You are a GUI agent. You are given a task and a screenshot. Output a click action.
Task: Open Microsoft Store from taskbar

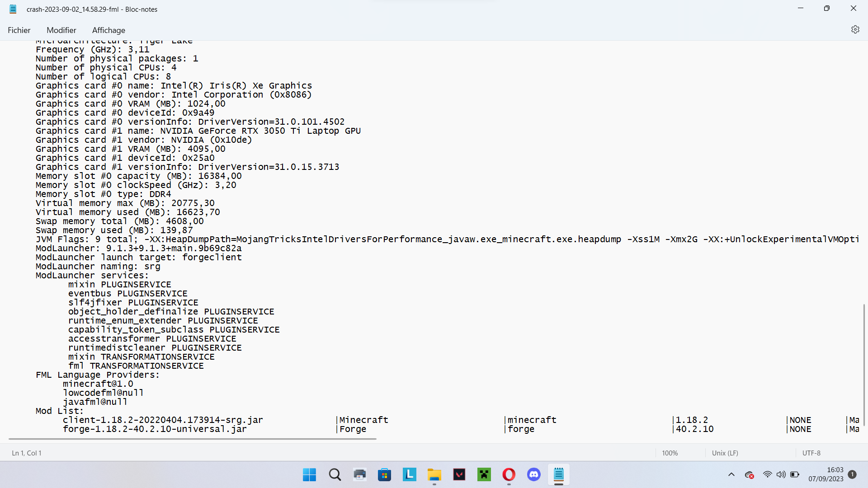[385, 474]
